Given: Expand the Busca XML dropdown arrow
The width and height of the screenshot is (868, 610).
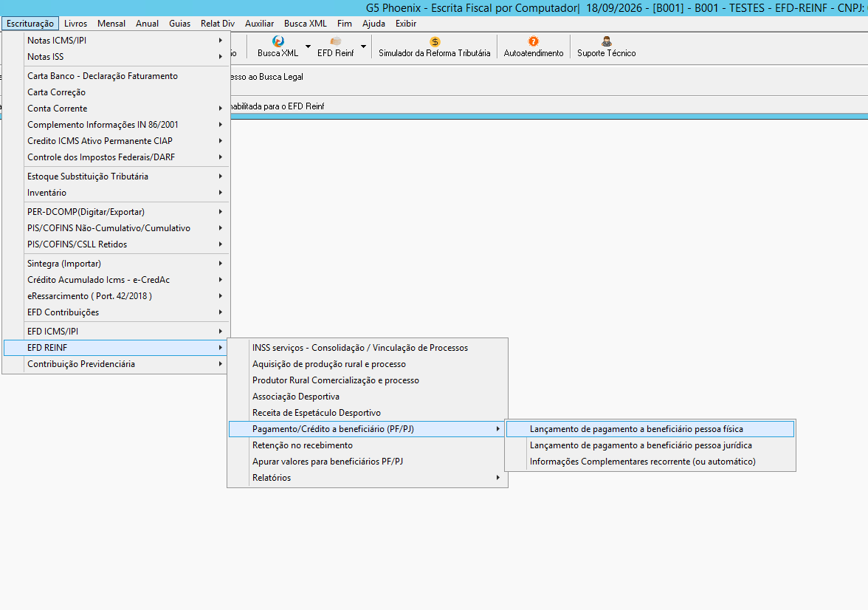Looking at the screenshot, I should coord(309,47).
